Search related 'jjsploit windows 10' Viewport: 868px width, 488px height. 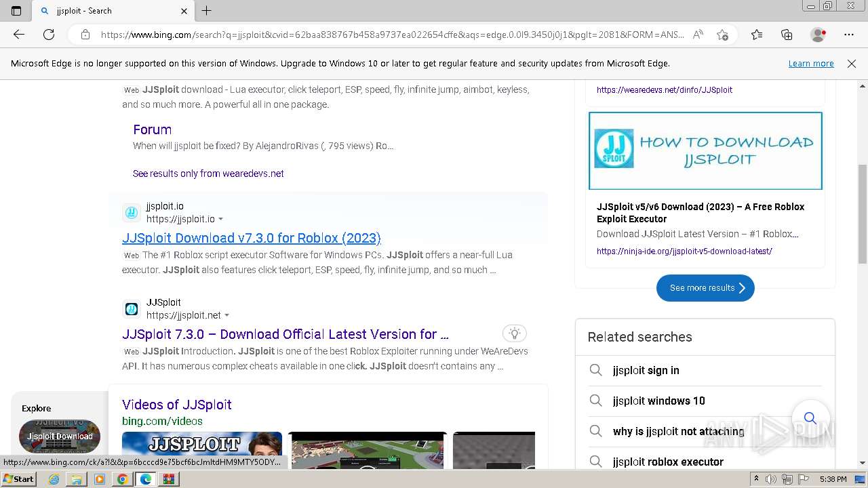659,401
